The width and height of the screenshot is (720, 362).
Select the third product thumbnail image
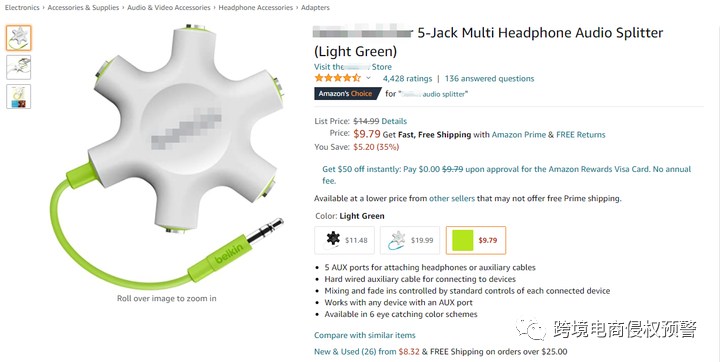(19, 96)
